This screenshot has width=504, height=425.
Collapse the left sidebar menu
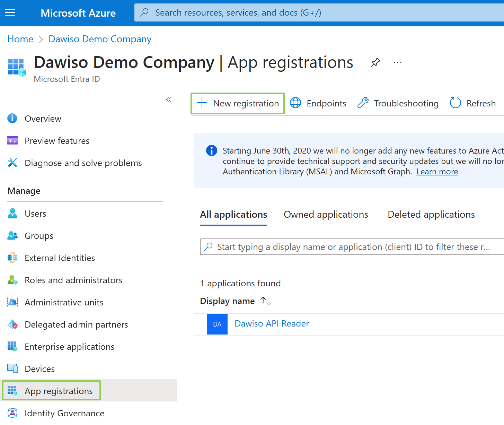(x=169, y=100)
